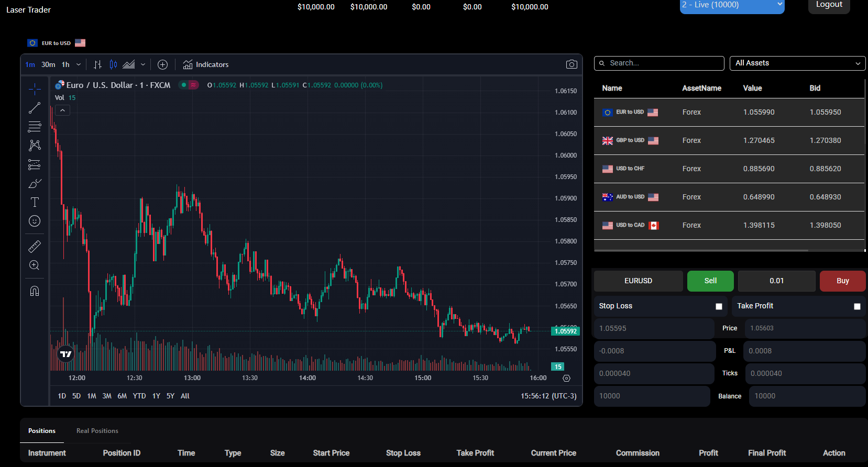
Task: Enable the Stop Loss checkbox
Action: [x=719, y=306]
